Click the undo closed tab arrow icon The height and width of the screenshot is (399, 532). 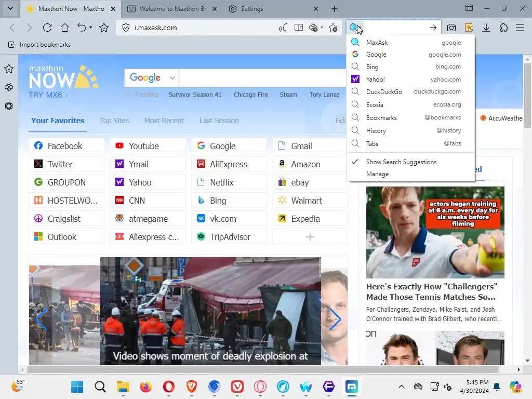(x=82, y=28)
